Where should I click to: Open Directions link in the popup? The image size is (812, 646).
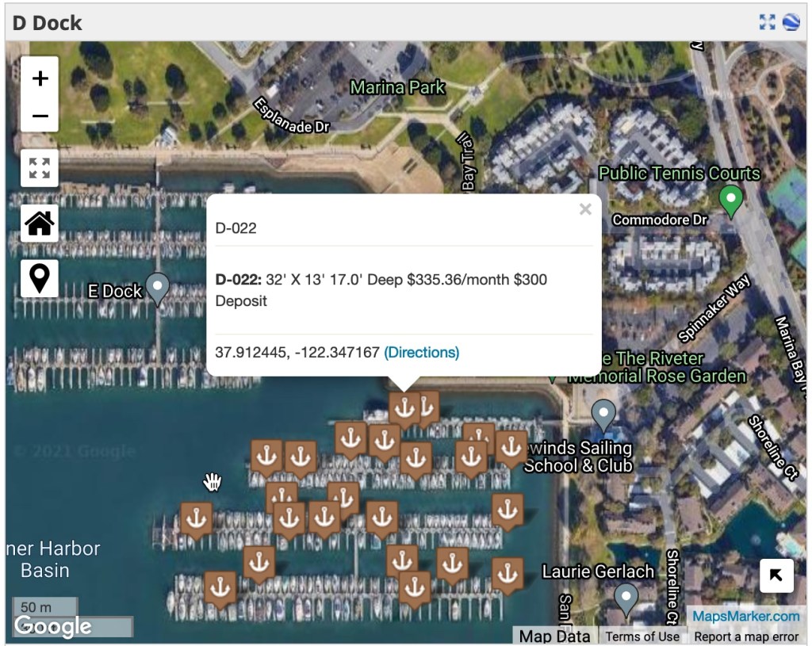coord(421,352)
